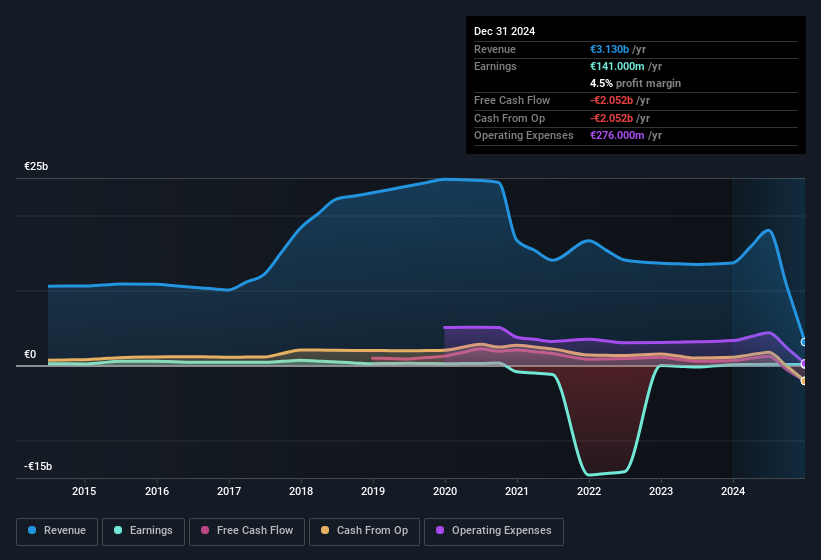Toggle the Earnings series label in legend
This screenshot has width=821, height=560.
[x=150, y=531]
